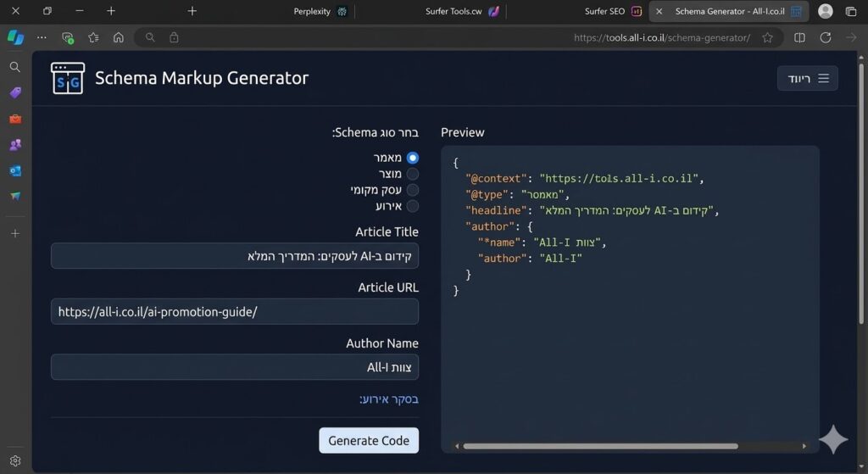Choose the אירוע schema type radio button
This screenshot has width=868, height=474.
pyautogui.click(x=412, y=206)
